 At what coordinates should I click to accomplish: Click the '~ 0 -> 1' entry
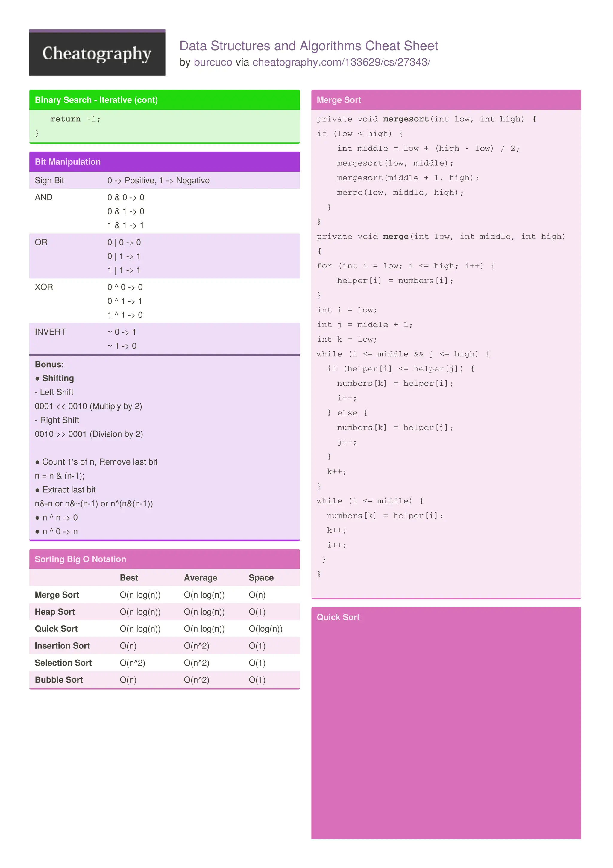[x=122, y=332]
